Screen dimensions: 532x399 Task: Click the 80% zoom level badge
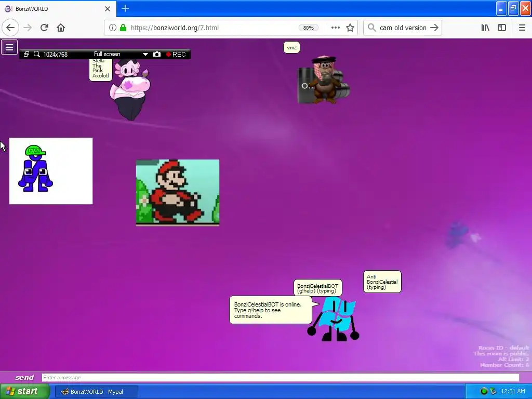(309, 28)
